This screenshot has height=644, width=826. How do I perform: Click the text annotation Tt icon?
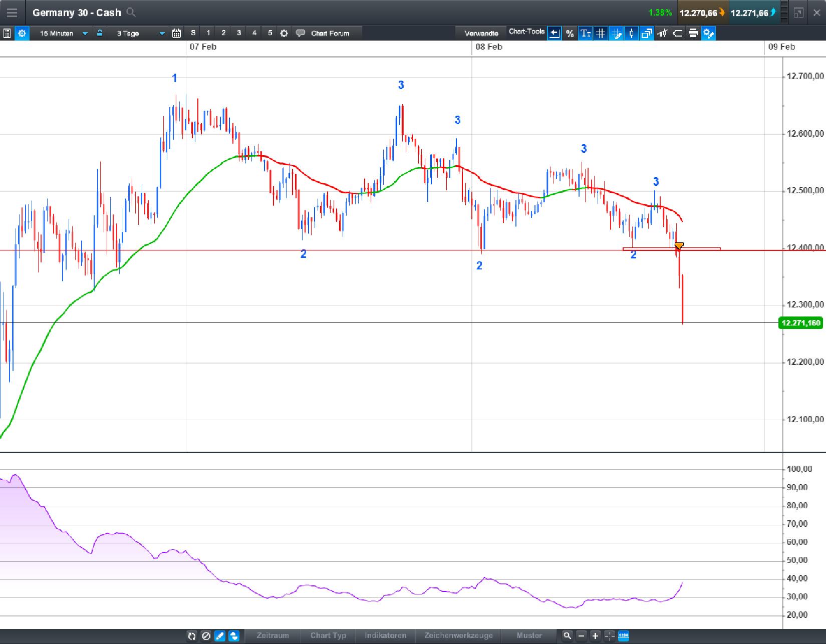coord(585,33)
